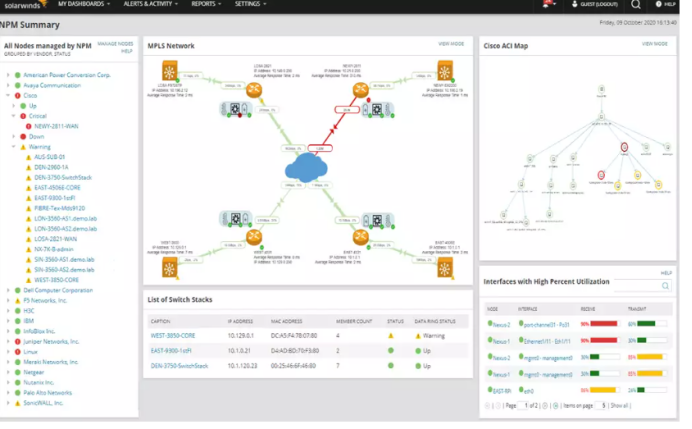The image size is (692, 429).
Task: Click top root node in Cisco ACI map
Action: pyautogui.click(x=601, y=89)
